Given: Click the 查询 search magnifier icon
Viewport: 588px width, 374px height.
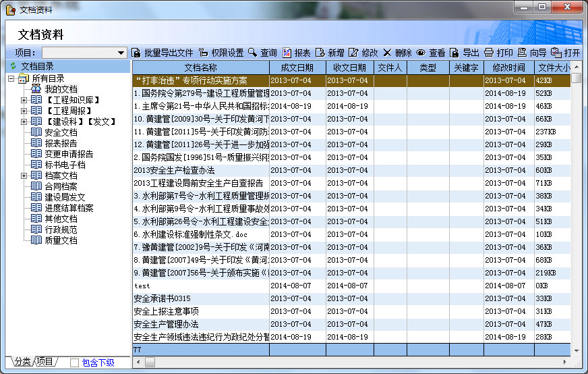Looking at the screenshot, I should [x=253, y=53].
